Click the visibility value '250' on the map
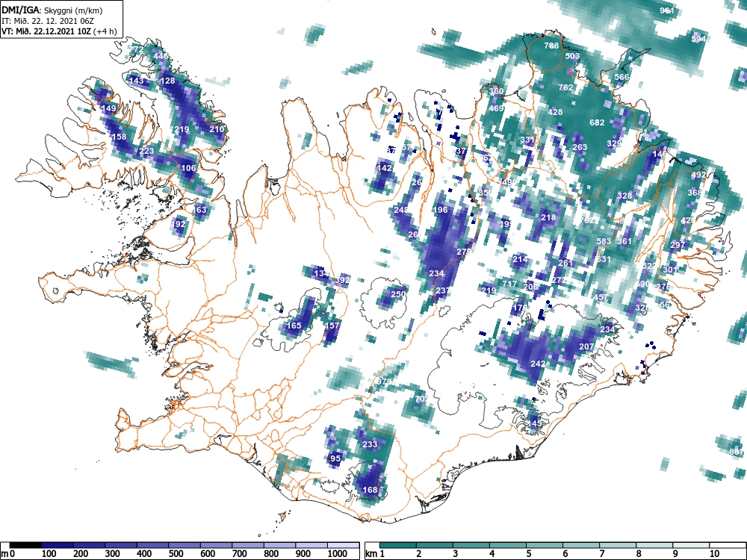Viewport: 747px width, 560px height. 398,294
